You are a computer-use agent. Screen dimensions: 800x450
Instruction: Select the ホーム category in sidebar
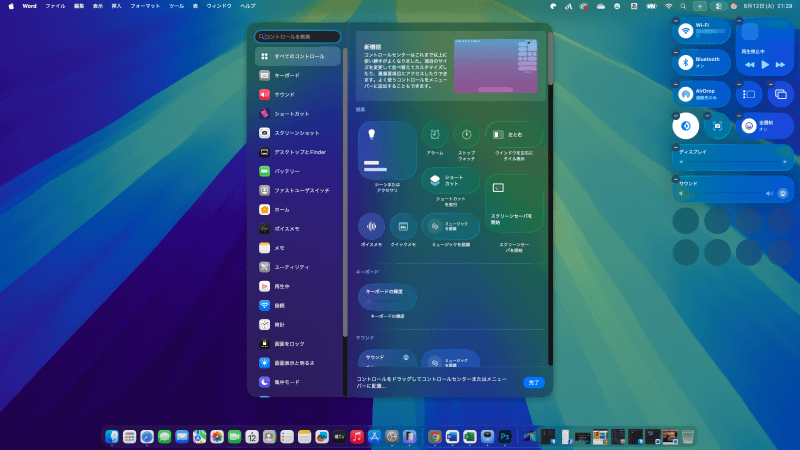297,210
